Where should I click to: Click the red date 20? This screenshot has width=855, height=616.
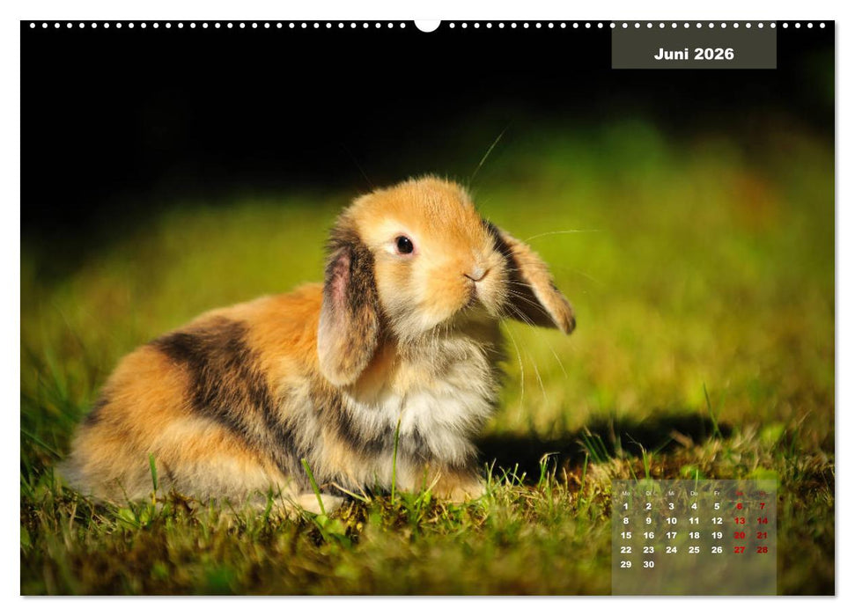739,534
